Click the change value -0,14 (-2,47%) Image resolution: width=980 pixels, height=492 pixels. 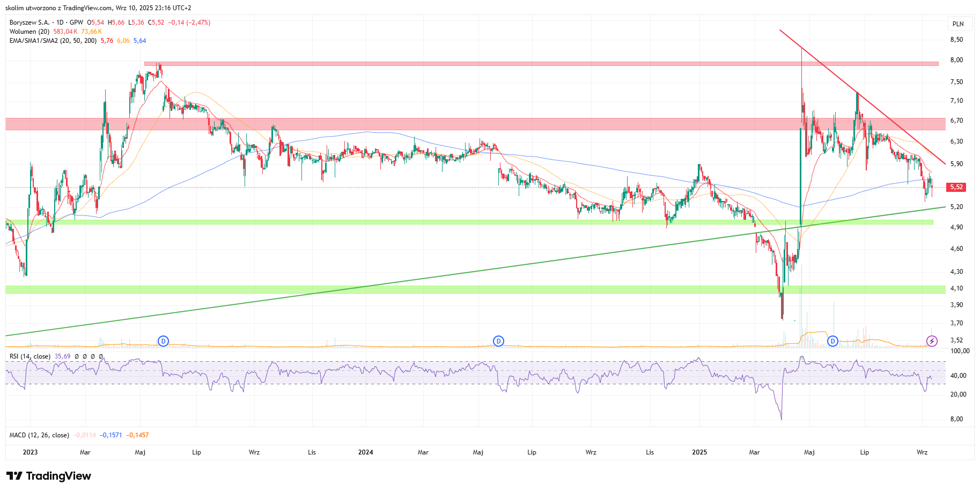[x=189, y=23]
